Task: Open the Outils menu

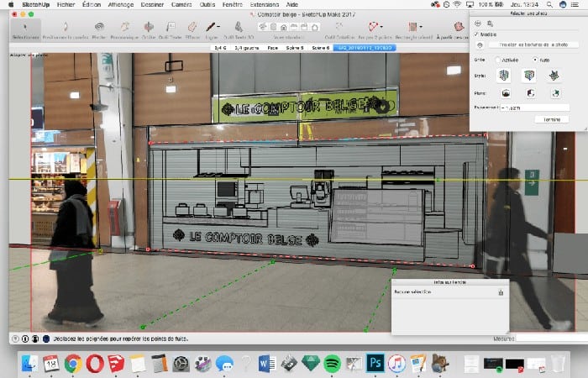Action: coord(207,4)
